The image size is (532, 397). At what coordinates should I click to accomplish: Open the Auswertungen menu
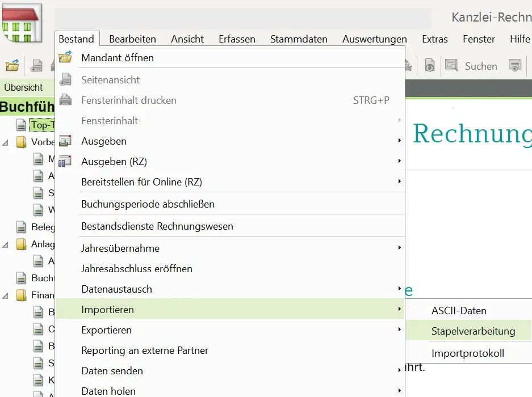(x=374, y=39)
